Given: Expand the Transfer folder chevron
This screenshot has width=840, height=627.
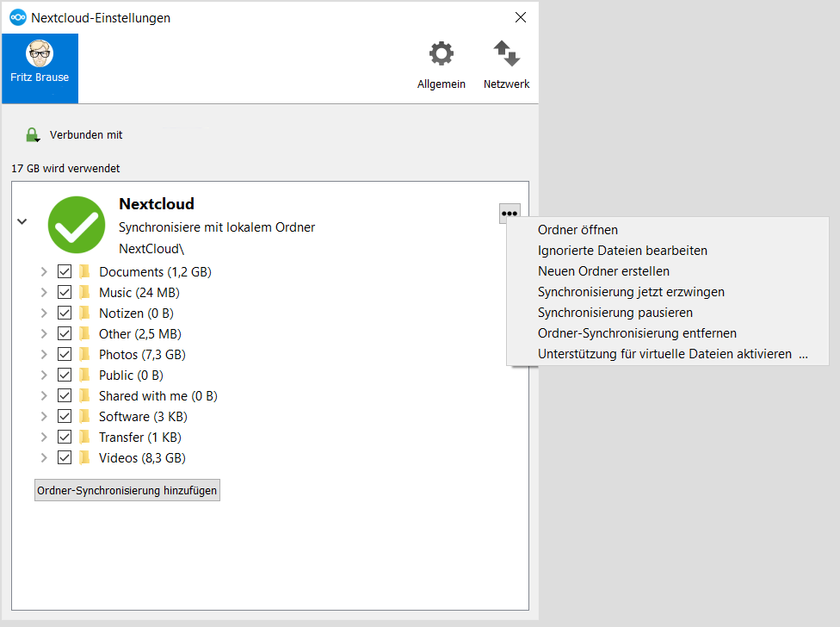Looking at the screenshot, I should [44, 438].
